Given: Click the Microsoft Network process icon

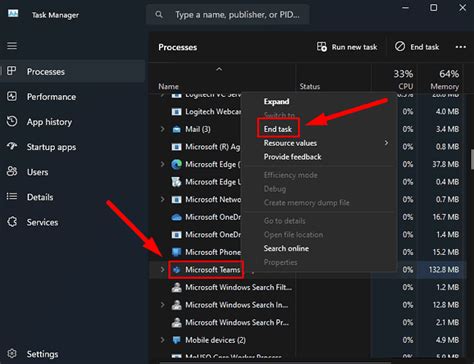Looking at the screenshot, I should (x=176, y=200).
